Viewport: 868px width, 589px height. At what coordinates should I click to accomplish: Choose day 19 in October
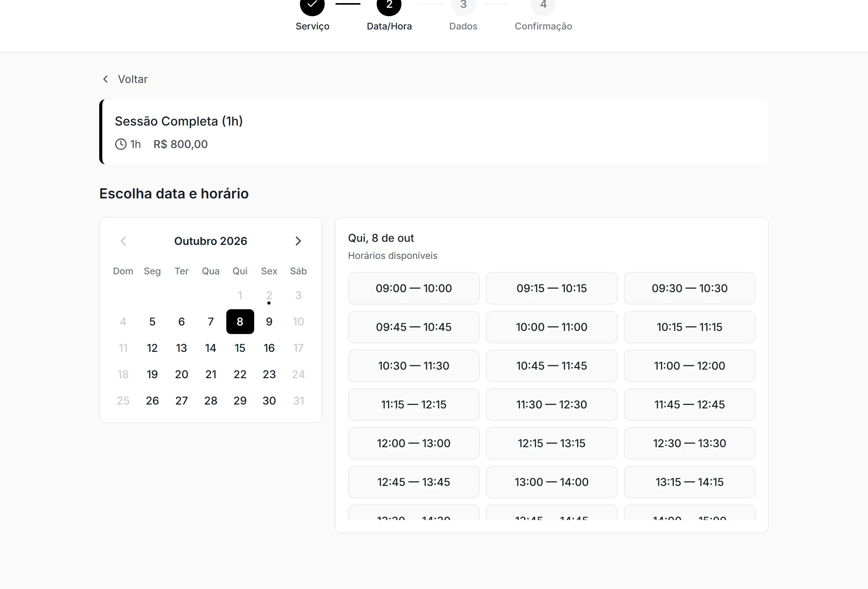pyautogui.click(x=152, y=374)
